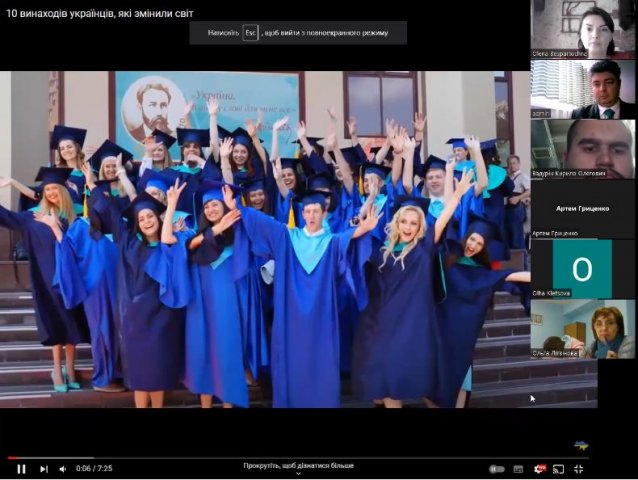Click the Ukrainian flag icon

[x=581, y=445]
